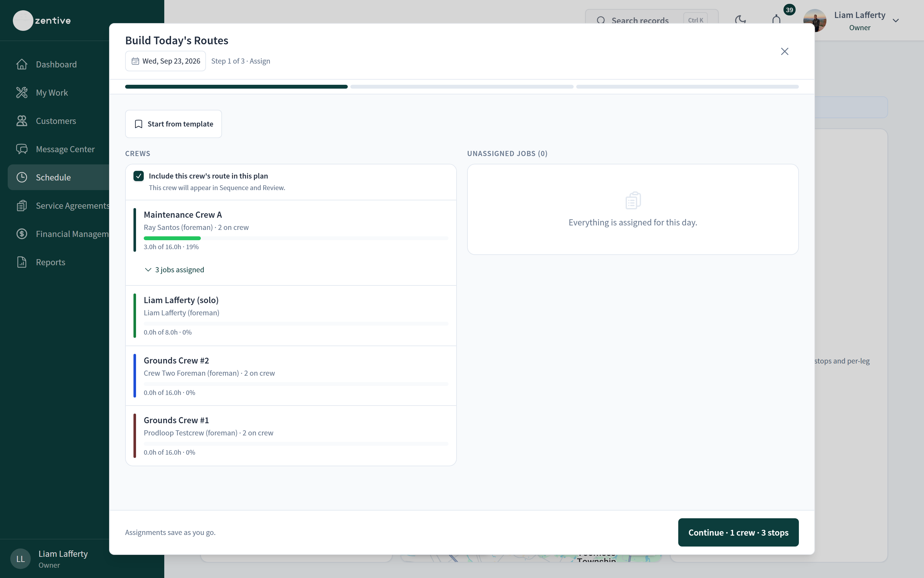This screenshot has width=924, height=578.
Task: Click Start from template button
Action: (173, 124)
